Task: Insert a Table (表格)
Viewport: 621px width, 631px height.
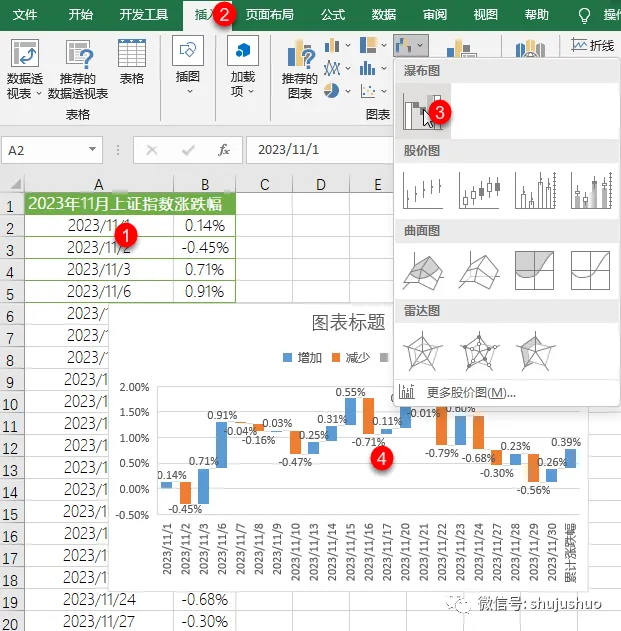Action: 132,62
